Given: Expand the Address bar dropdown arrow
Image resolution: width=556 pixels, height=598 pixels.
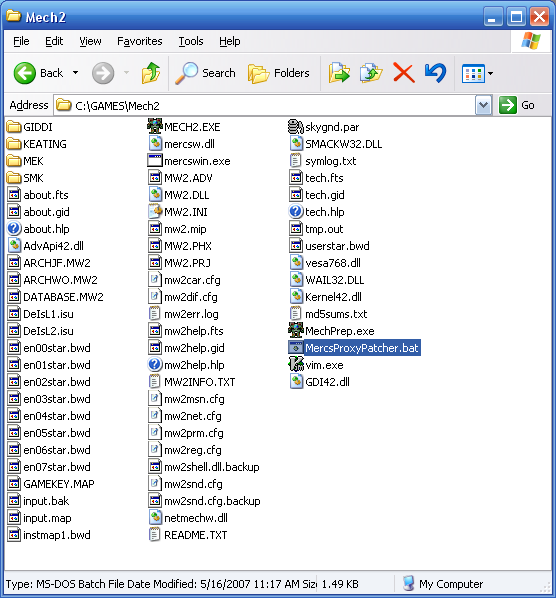Looking at the screenshot, I should click(x=483, y=105).
